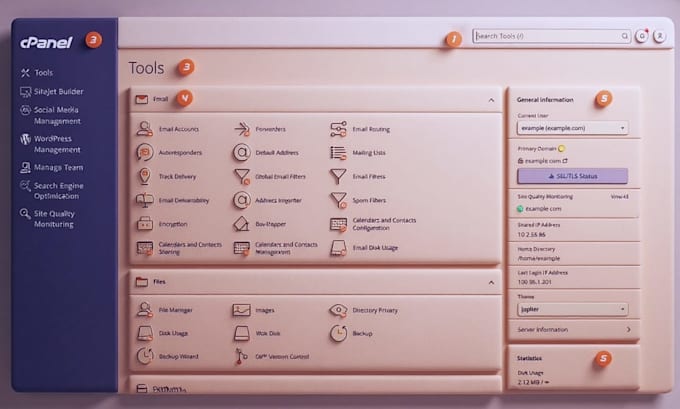Image resolution: width=680 pixels, height=409 pixels.
Task: Click the Email section header title
Action: [x=160, y=99]
